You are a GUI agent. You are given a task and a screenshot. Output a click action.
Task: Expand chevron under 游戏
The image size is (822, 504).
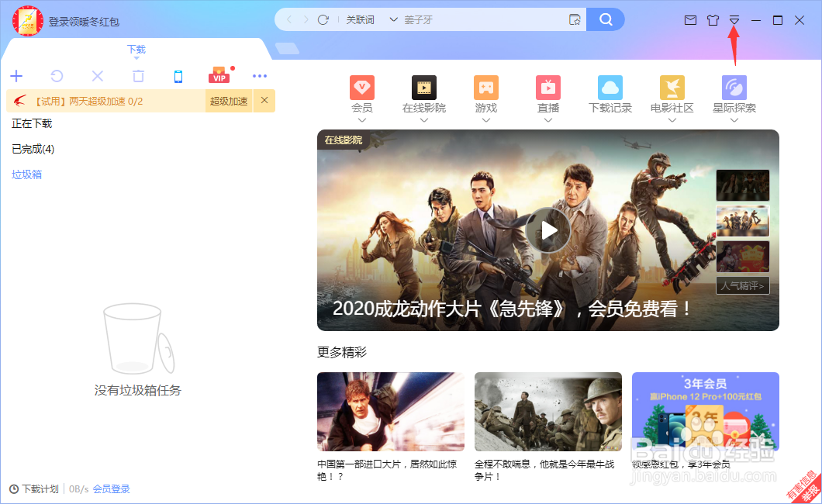(x=486, y=120)
